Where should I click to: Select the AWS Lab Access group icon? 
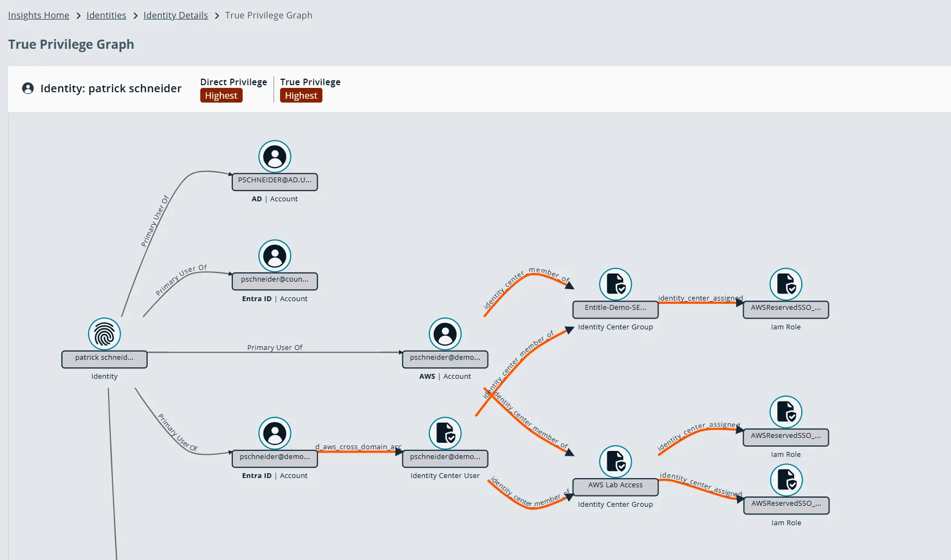(x=616, y=462)
